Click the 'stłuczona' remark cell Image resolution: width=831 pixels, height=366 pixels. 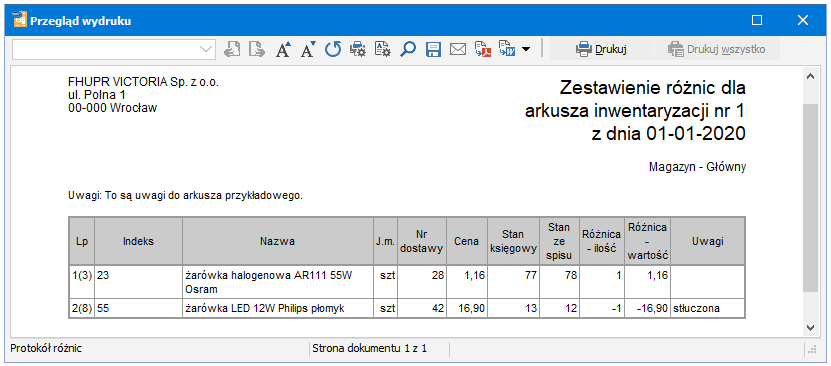tap(708, 308)
